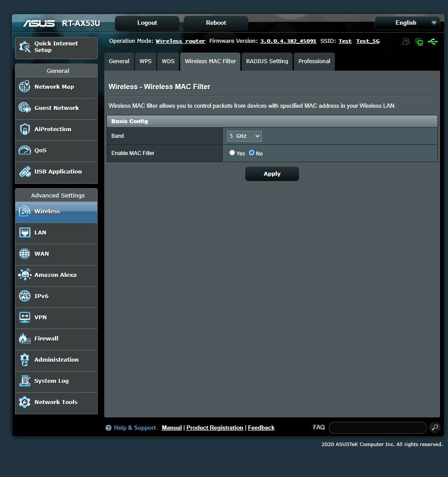Open Quick Internet Setup label

[x=56, y=47]
